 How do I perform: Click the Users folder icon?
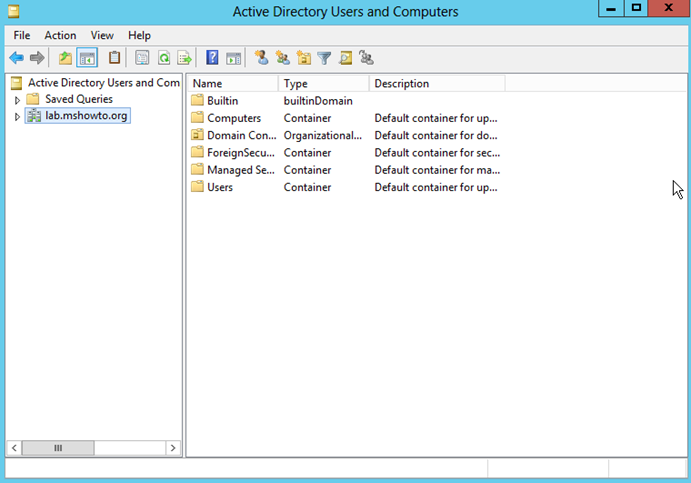point(197,186)
